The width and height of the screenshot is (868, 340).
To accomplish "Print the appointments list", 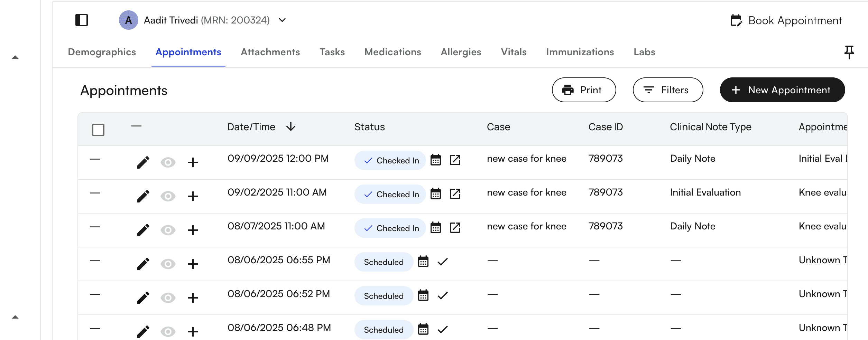I will [583, 90].
